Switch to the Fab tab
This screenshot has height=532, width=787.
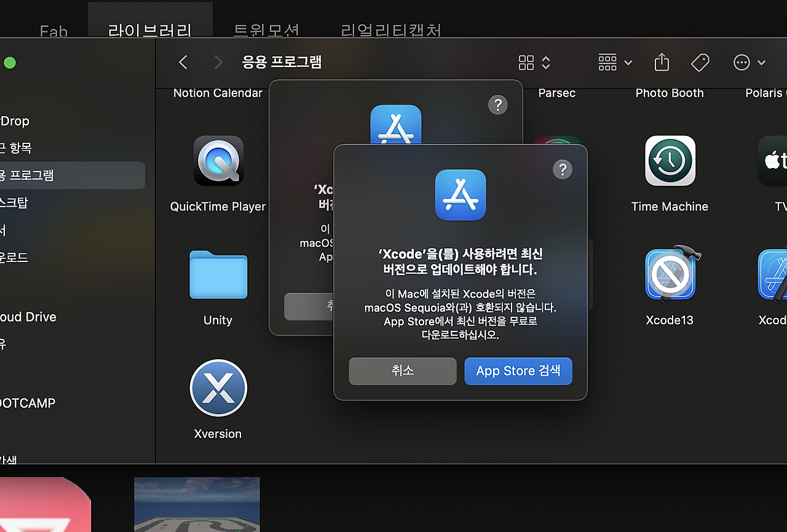[53, 31]
